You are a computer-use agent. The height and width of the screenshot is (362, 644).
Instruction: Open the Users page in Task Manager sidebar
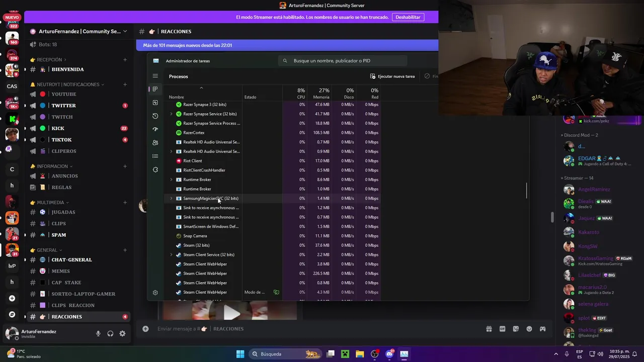pos(155,143)
